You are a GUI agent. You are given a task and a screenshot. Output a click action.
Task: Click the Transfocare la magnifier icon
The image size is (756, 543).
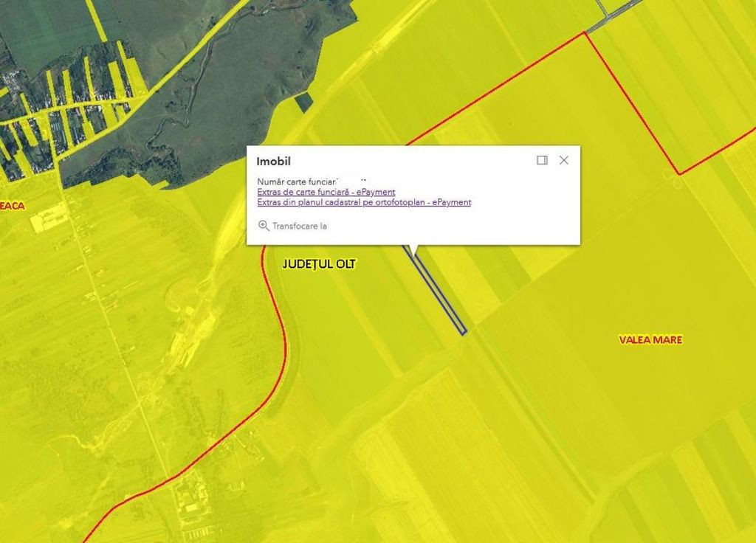(264, 226)
